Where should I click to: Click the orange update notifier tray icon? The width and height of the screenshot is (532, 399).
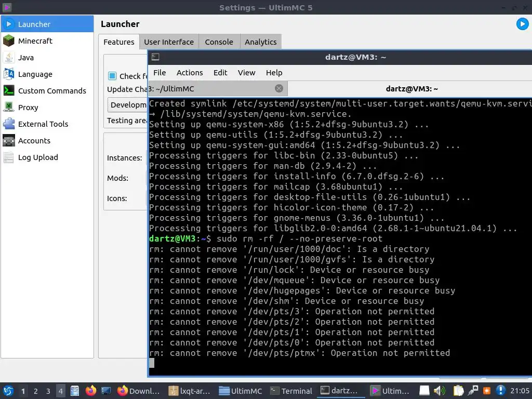(x=487, y=391)
